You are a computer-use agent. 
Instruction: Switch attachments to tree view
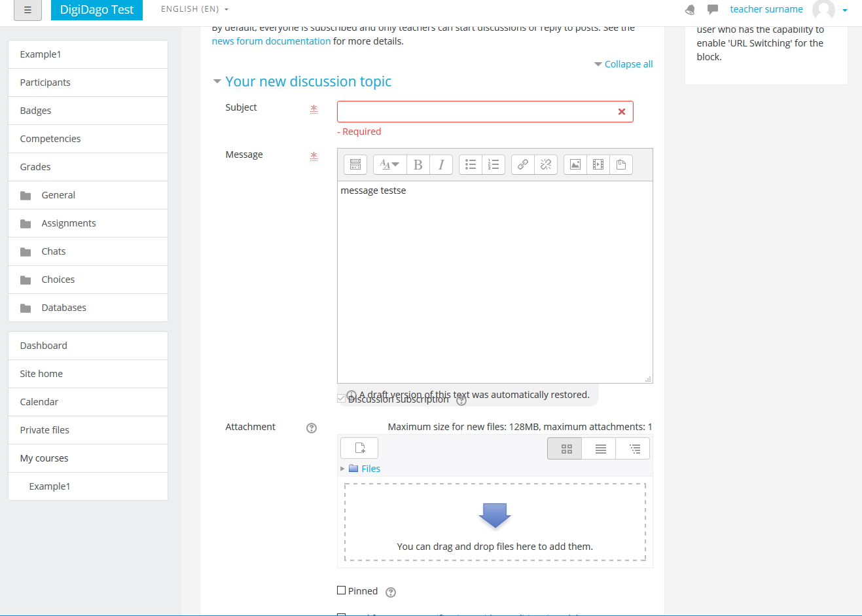click(x=633, y=448)
